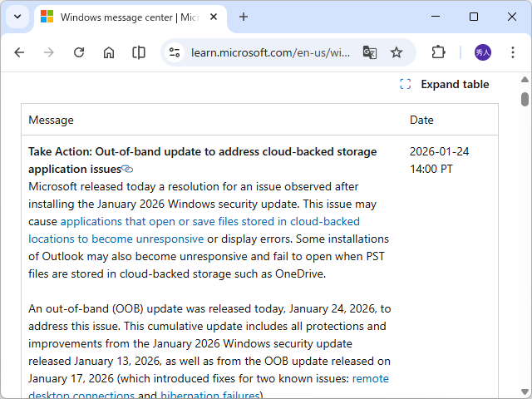This screenshot has width=532, height=399.
Task: Open the cloud-backed locations unresponsive link
Action: point(209,221)
